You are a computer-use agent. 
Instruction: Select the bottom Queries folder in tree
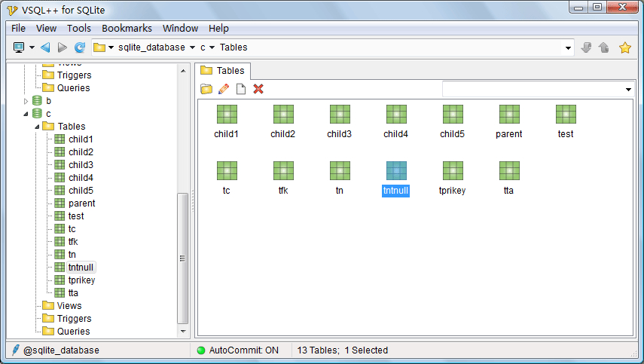tap(74, 331)
